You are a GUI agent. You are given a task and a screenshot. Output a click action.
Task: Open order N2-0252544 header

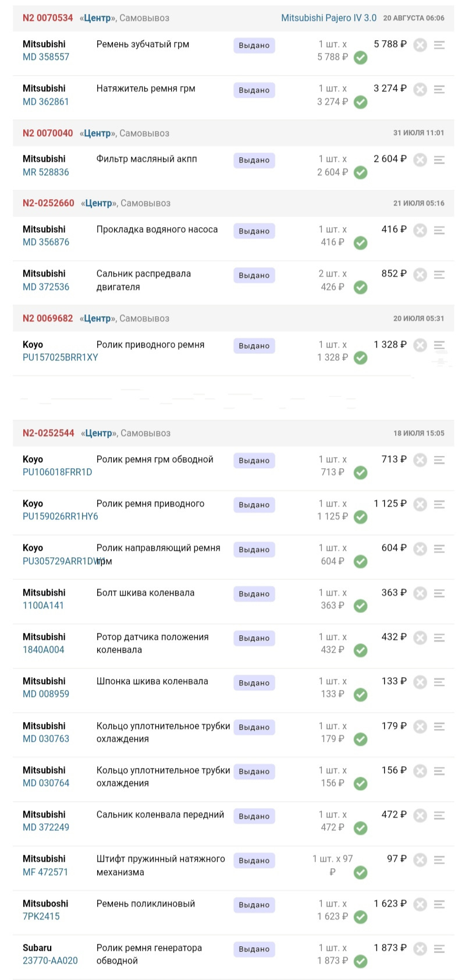pos(48,433)
